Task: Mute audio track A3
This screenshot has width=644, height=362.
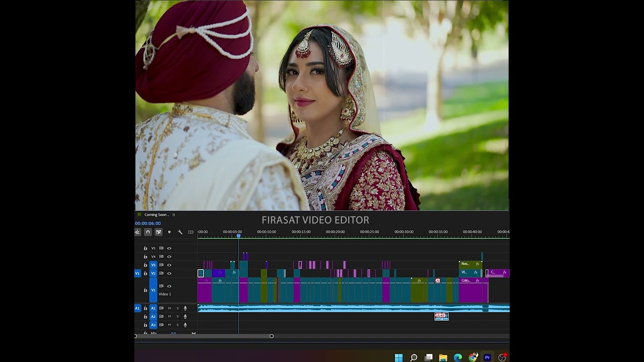Action: [170, 325]
